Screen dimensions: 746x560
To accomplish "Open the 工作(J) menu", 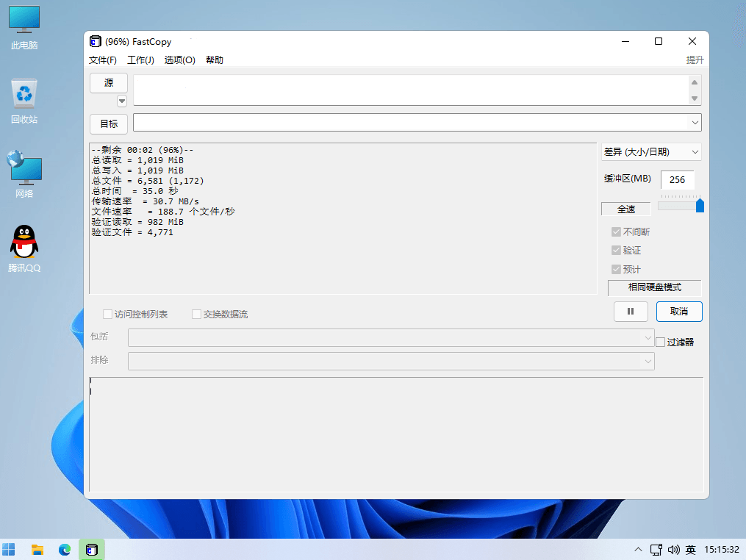I will 140,60.
